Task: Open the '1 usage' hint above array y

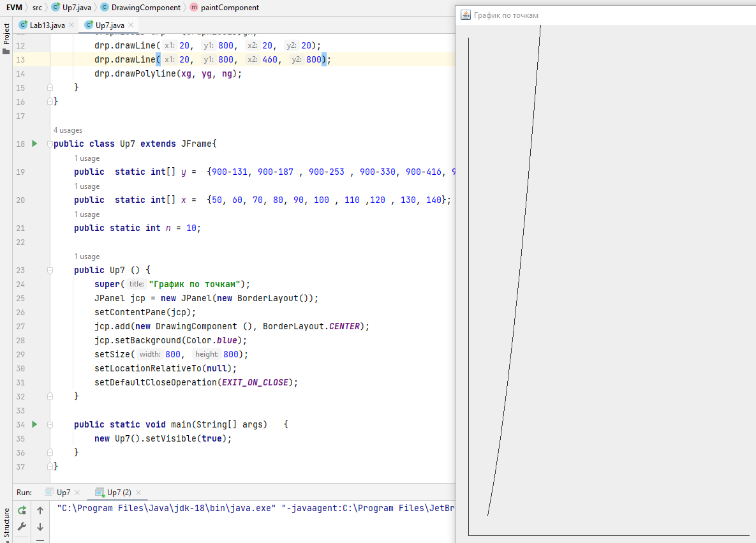Action: click(87, 158)
